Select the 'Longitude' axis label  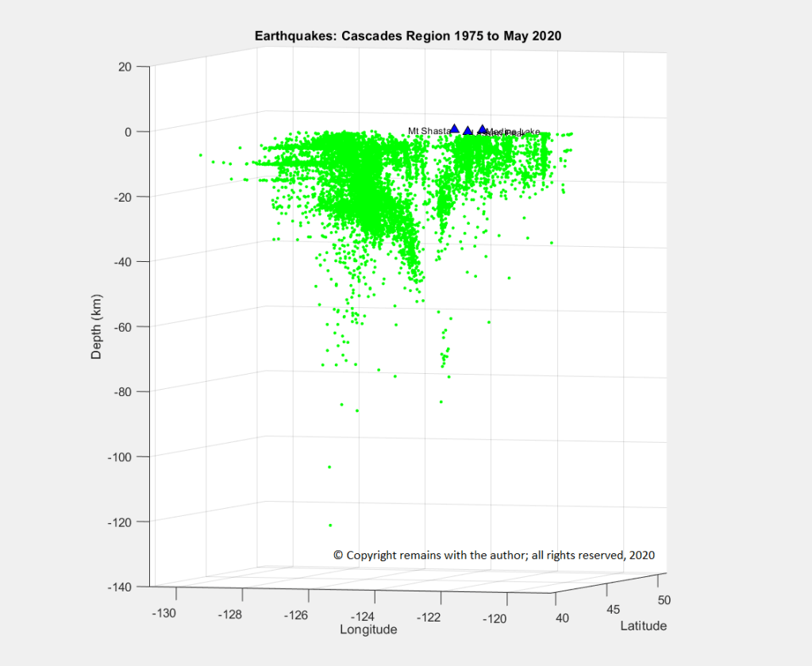(368, 630)
